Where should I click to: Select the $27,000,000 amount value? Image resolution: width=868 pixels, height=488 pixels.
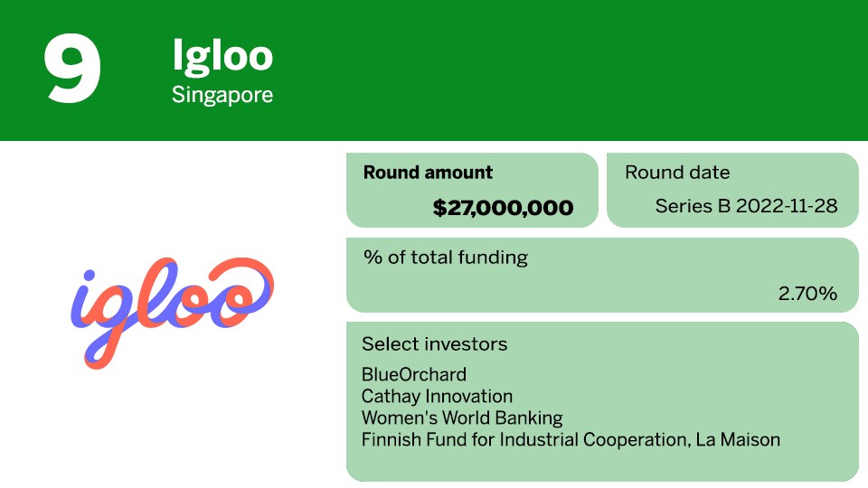503,208
